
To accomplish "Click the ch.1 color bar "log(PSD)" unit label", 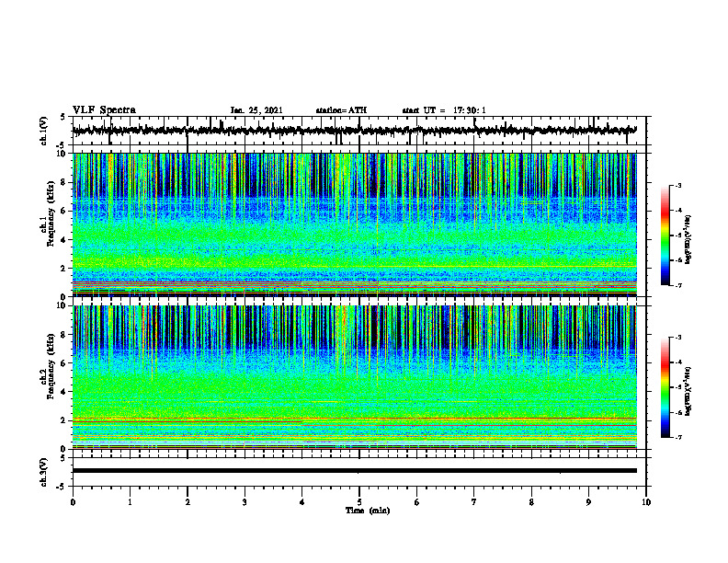I will click(688, 240).
